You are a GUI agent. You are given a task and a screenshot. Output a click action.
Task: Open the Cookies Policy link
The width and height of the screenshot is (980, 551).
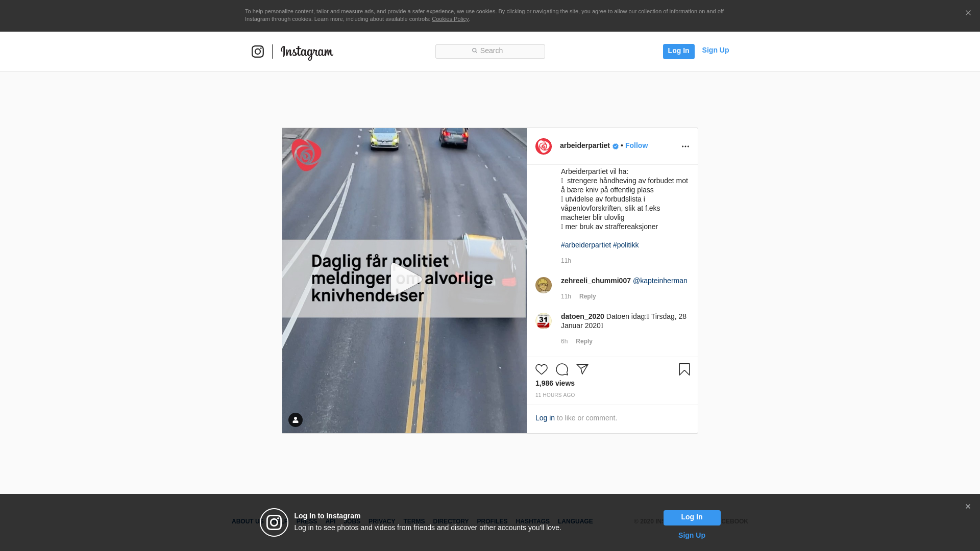point(450,19)
